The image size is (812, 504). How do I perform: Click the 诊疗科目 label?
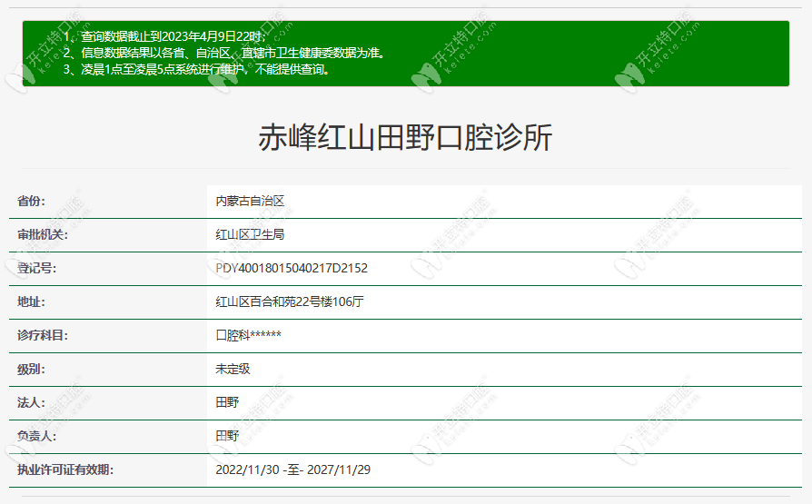pos(43,335)
